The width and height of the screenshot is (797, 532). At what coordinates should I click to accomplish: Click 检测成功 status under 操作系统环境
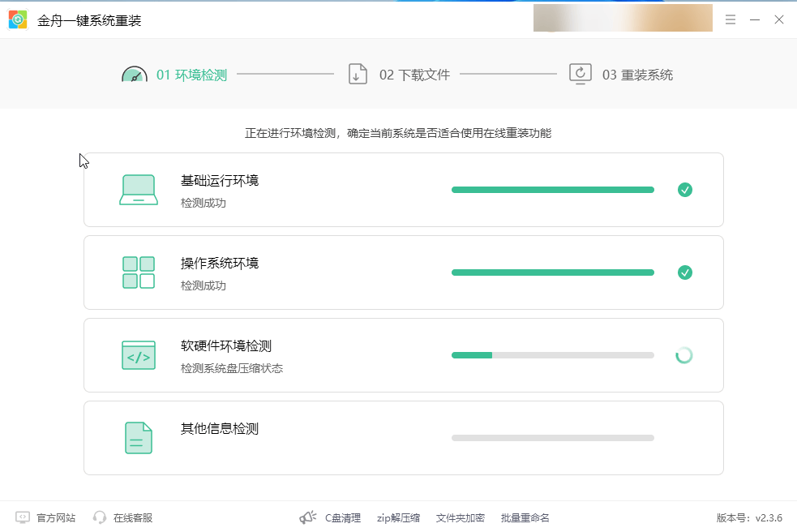click(x=204, y=285)
